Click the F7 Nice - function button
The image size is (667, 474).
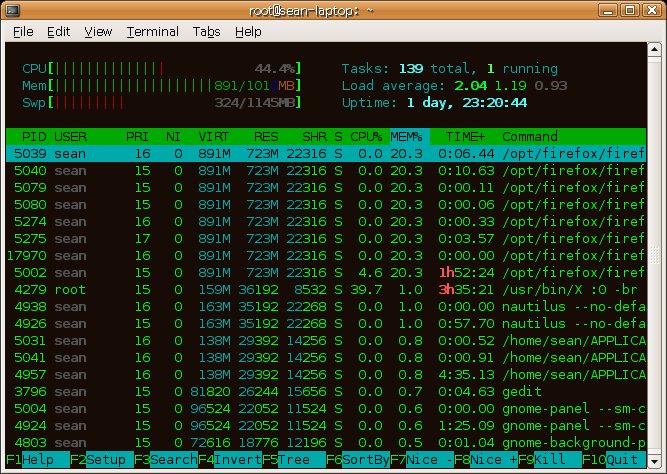(422, 460)
